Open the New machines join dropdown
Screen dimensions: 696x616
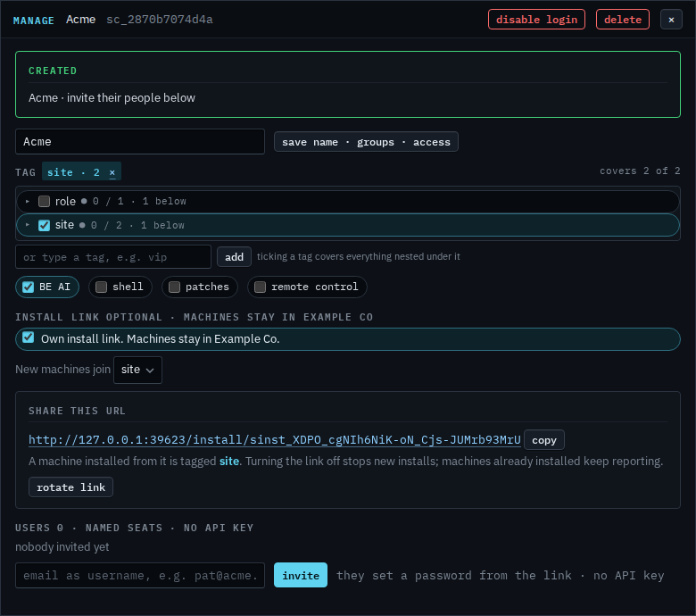click(x=137, y=370)
